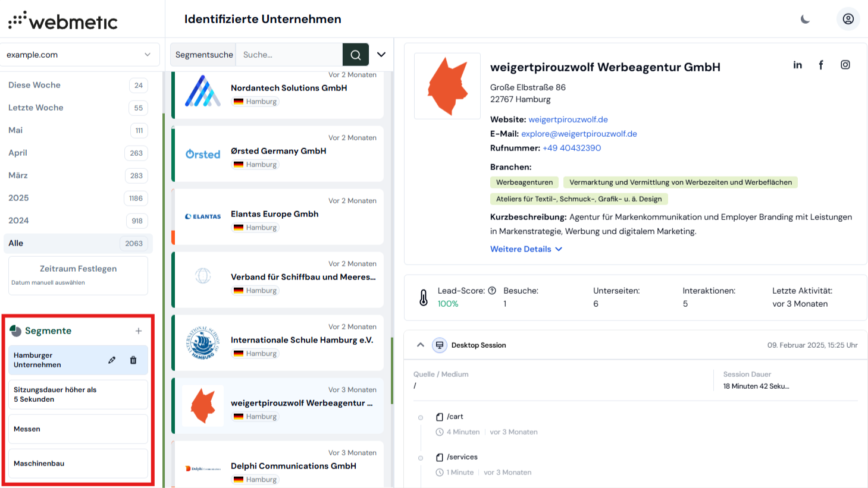
Task: Edit Hamburger Unternehmen segment pencil icon
Action: click(112, 360)
